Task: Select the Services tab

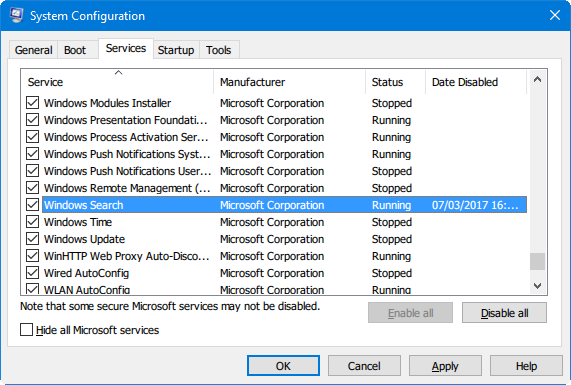Action: coord(126,48)
